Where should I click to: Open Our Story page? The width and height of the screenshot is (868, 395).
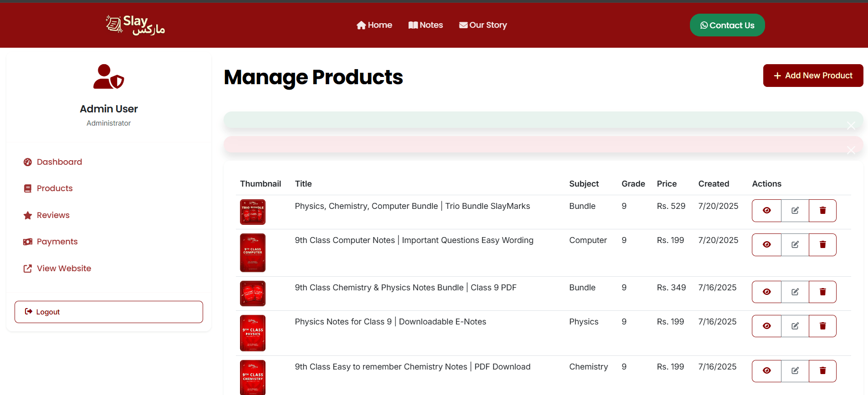pyautogui.click(x=483, y=25)
